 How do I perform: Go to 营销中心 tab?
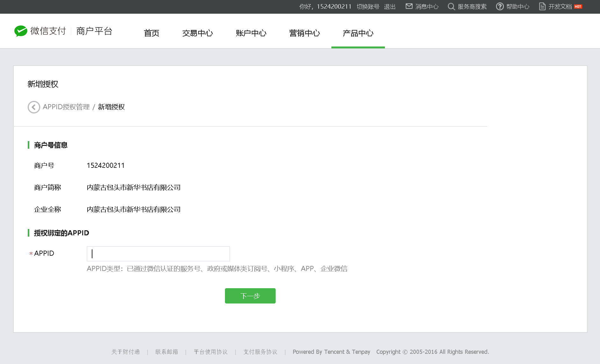pos(304,33)
